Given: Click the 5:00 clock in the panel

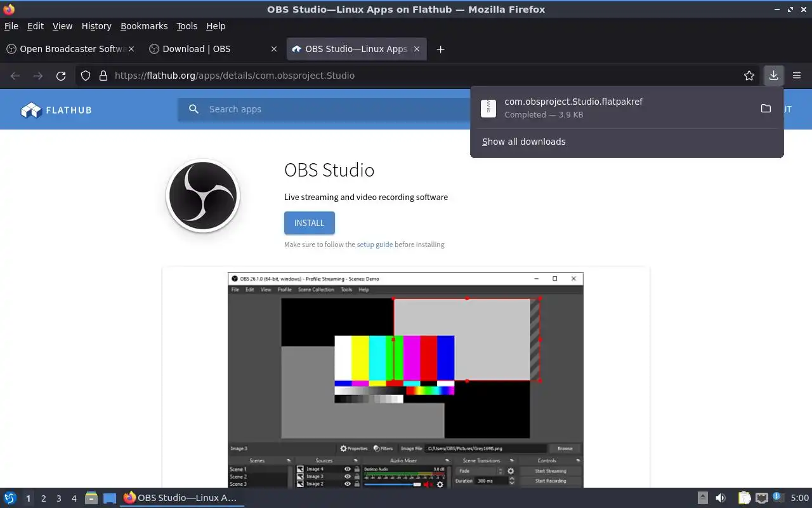Looking at the screenshot, I should coord(799,498).
